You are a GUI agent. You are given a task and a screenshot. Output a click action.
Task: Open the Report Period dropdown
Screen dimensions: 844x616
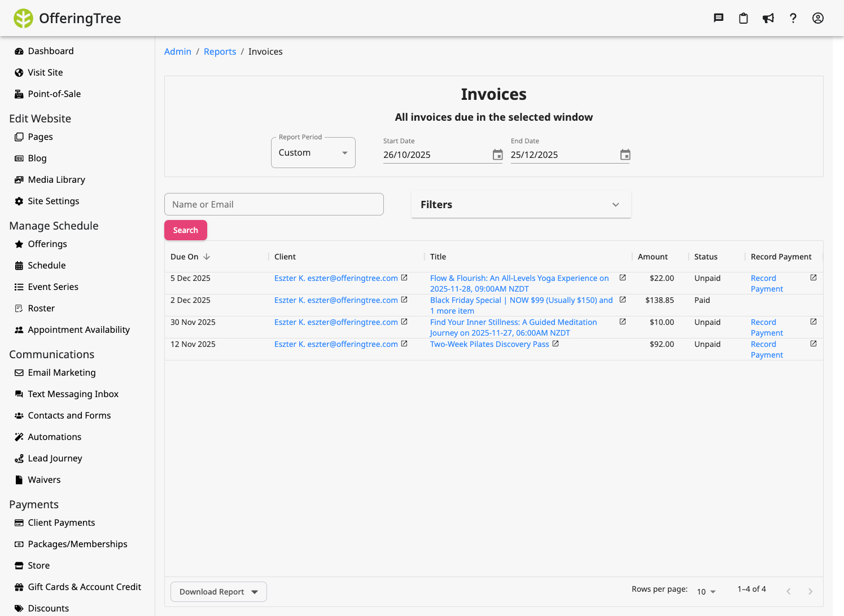coord(313,152)
